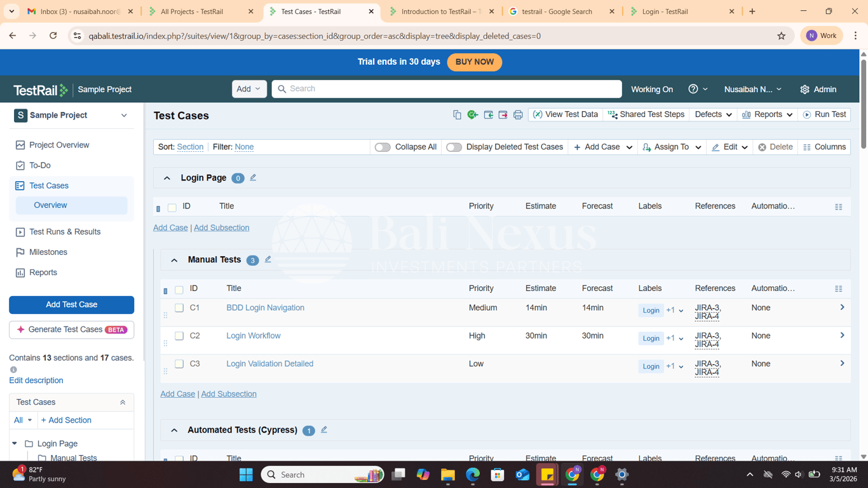Click Add Subsection under Manual Tests
The width and height of the screenshot is (868, 488).
tap(229, 394)
